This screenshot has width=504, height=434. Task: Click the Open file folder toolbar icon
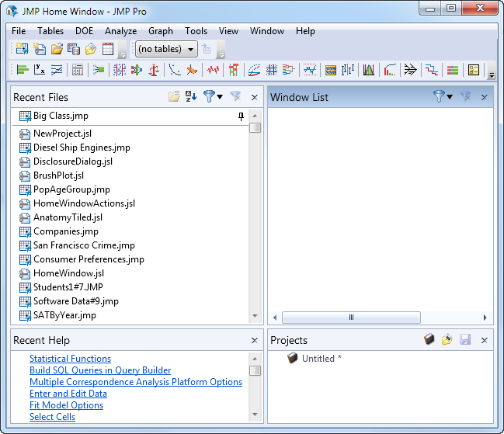click(57, 49)
